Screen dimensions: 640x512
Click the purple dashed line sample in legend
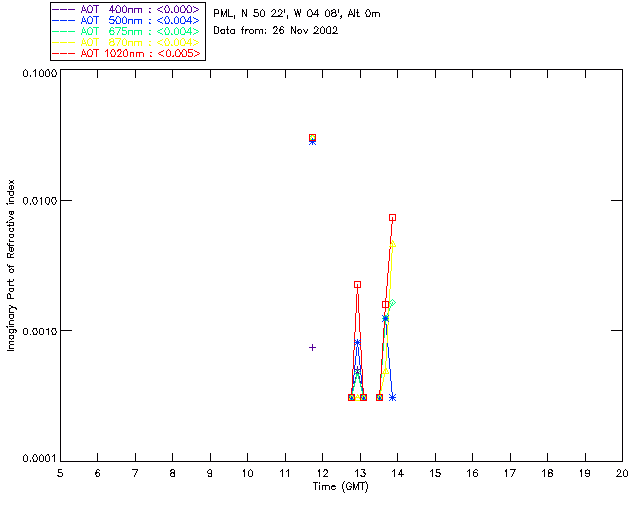click(64, 9)
